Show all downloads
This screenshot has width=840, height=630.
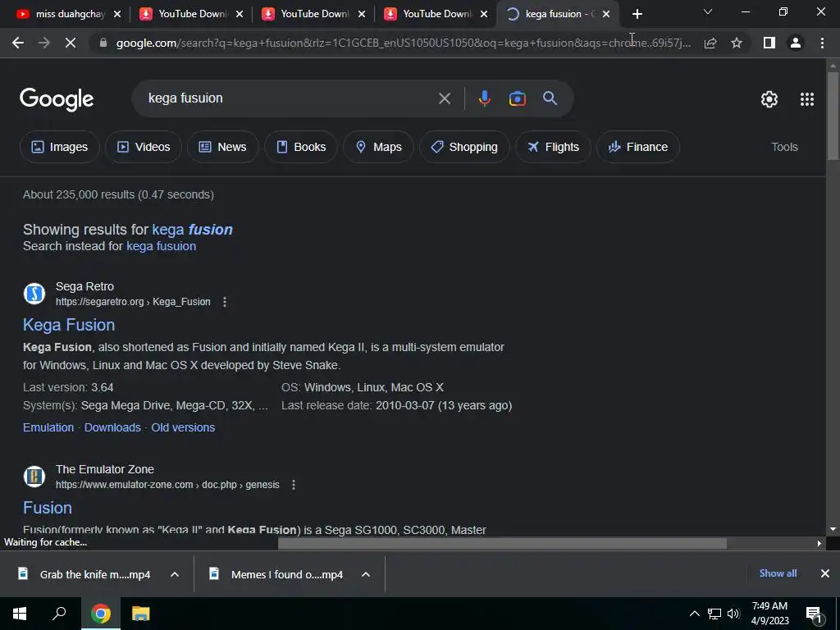pos(778,573)
